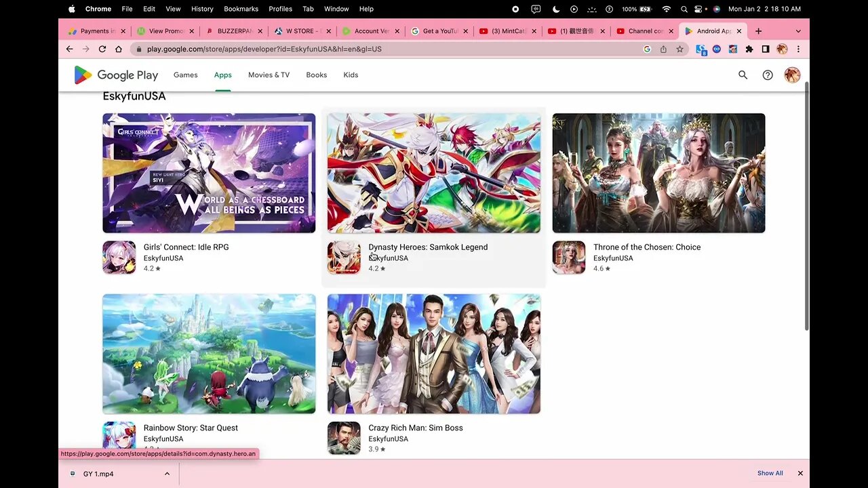Image resolution: width=868 pixels, height=488 pixels.
Task: Switch to the Channel content YouTube tab
Action: click(644, 30)
